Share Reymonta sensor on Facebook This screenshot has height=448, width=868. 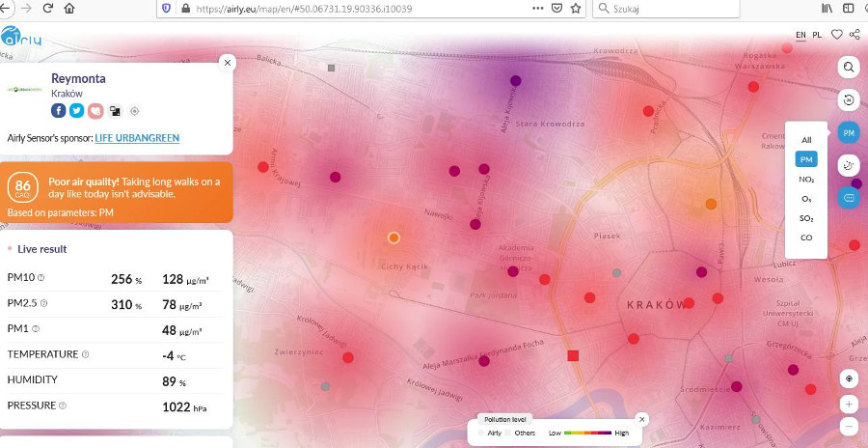[59, 111]
